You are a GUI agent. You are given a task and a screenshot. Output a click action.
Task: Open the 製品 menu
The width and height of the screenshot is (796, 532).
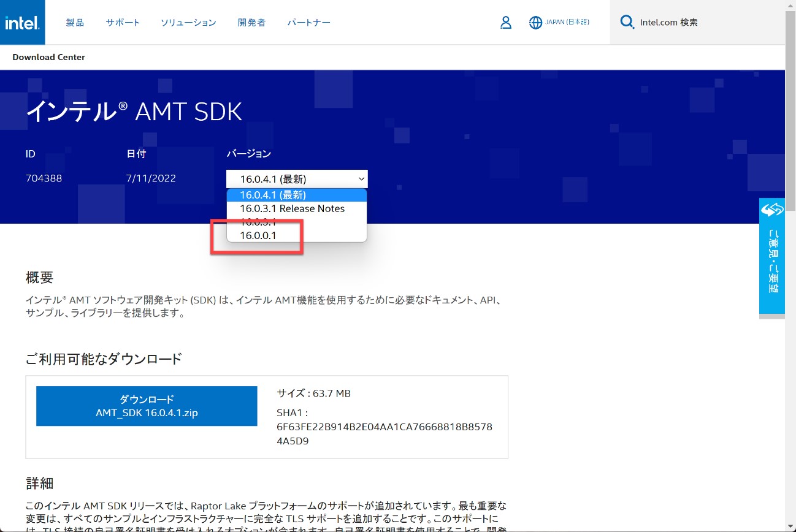pyautogui.click(x=75, y=23)
